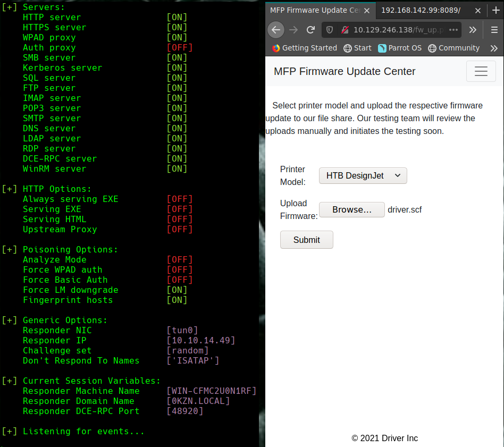Expand the bookmarks overflow chevron
504x447 pixels.
click(494, 48)
